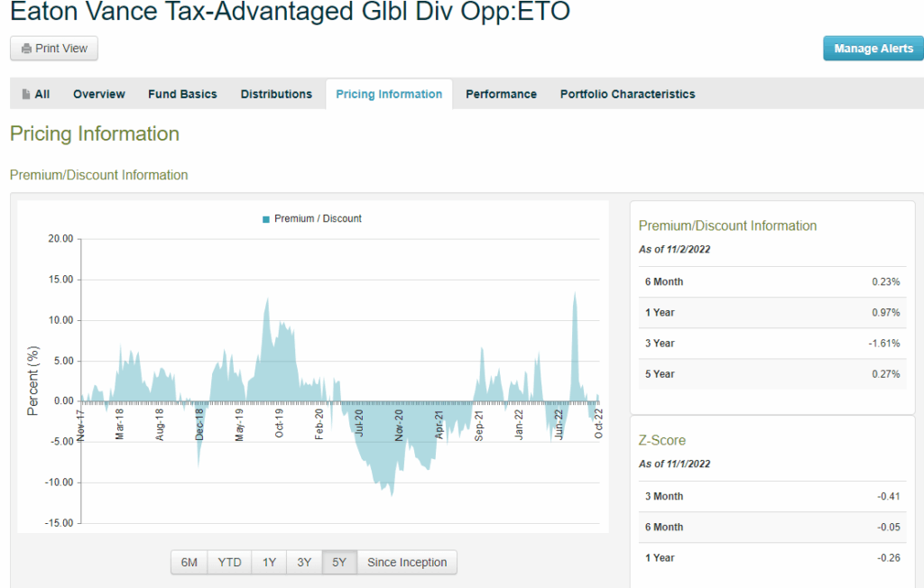924x588 pixels.
Task: Go to the Distributions tab
Action: pyautogui.click(x=276, y=95)
